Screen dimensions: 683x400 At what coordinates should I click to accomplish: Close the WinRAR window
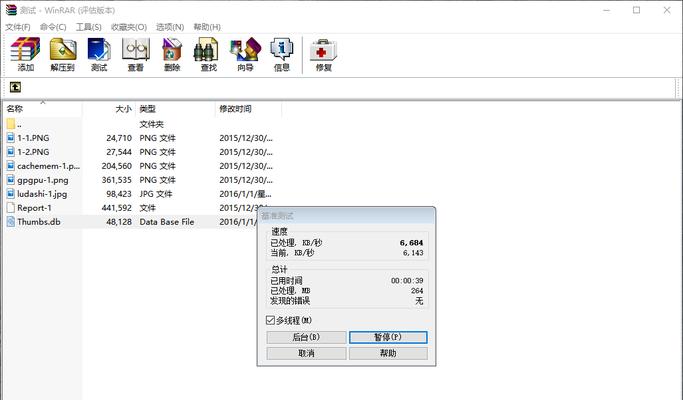pos(667,10)
